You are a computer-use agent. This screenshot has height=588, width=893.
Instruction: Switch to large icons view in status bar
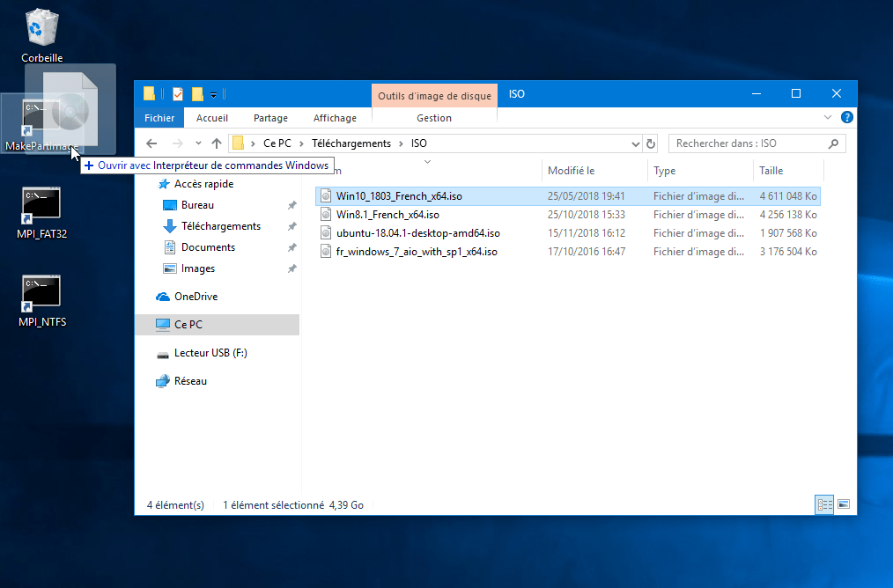click(x=844, y=504)
